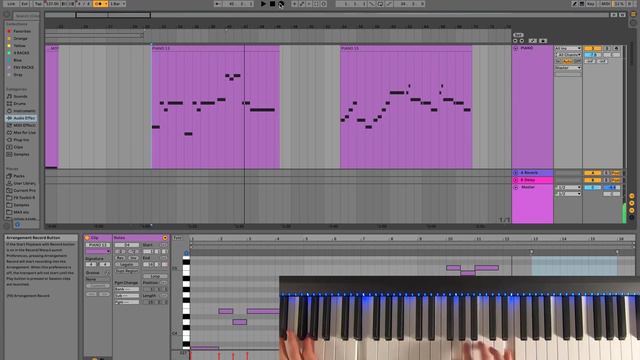The width and height of the screenshot is (640, 360).
Task: Toggle the Key map mode button
Action: [x=591, y=4]
